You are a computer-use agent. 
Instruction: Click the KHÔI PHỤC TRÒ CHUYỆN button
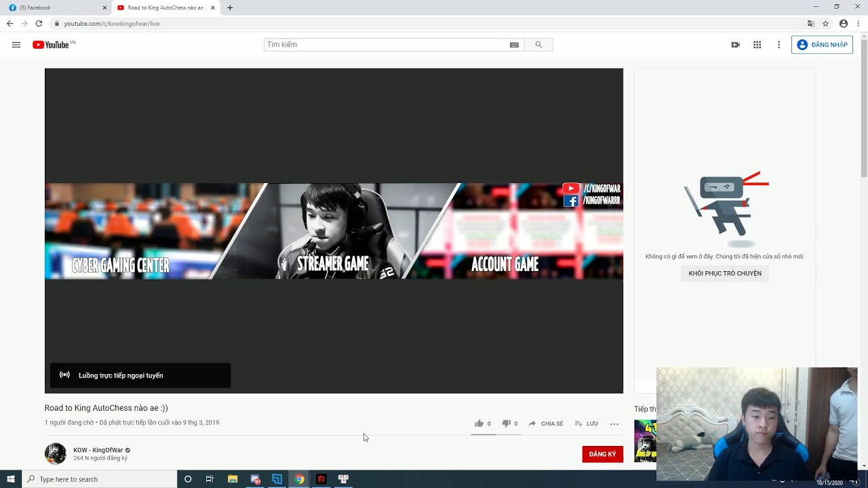pyautogui.click(x=725, y=274)
